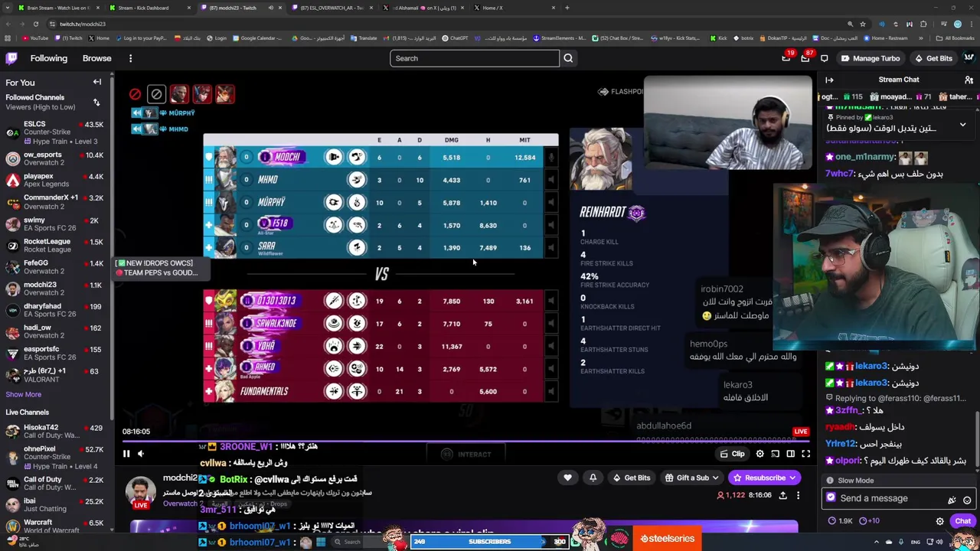Open the Following tab

click(49, 58)
